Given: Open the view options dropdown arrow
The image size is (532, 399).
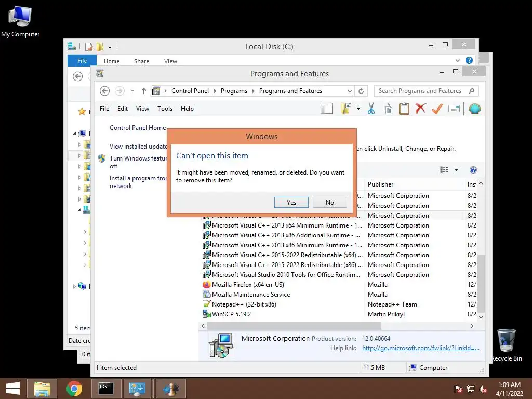Looking at the screenshot, I should [456, 170].
